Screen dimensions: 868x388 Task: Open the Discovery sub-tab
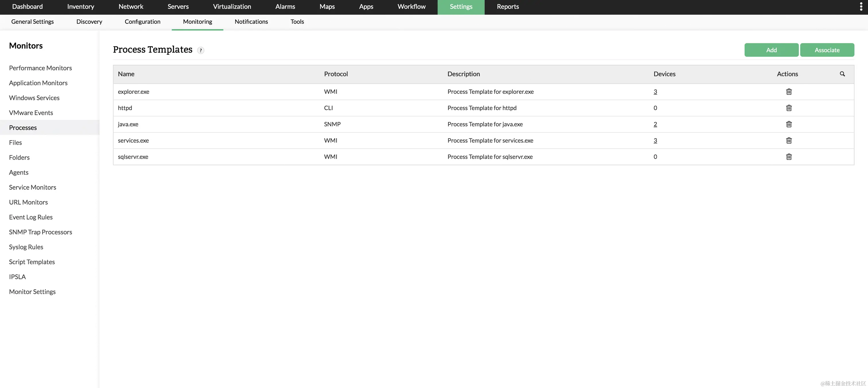(89, 22)
